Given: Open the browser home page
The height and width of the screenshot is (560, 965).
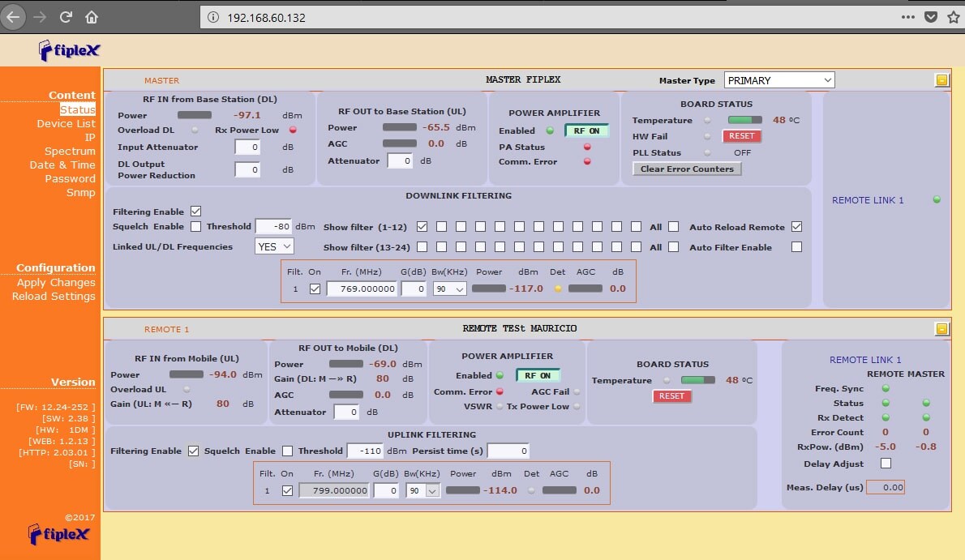Looking at the screenshot, I should pos(92,17).
